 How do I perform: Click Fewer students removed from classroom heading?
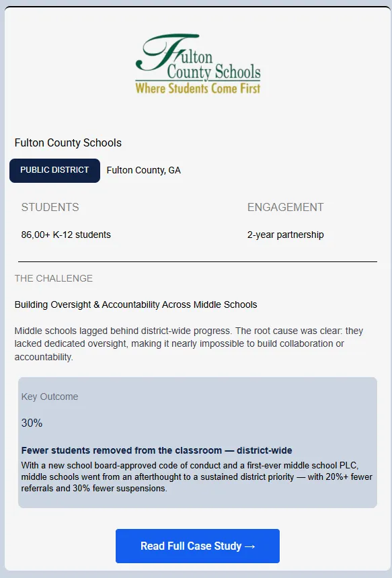pyautogui.click(x=157, y=450)
